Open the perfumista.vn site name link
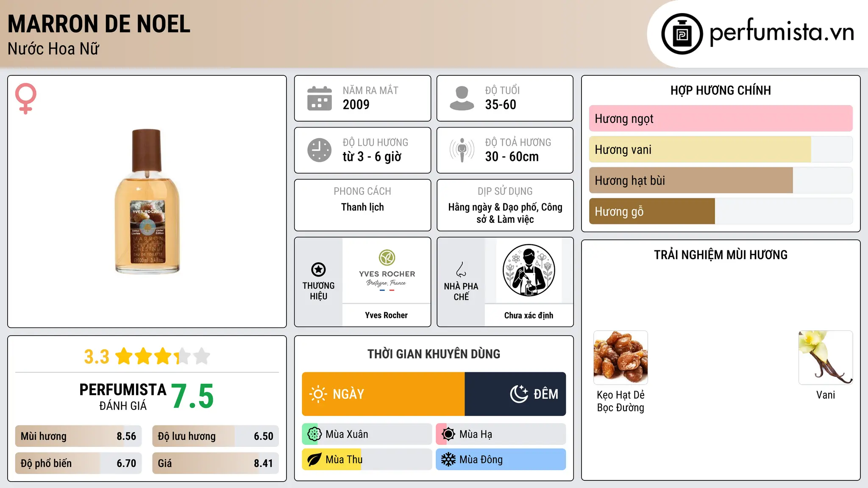This screenshot has height=488, width=868. pos(782,33)
